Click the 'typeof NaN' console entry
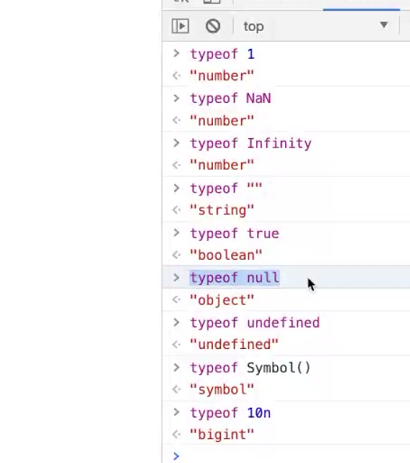Viewport: 410px width, 463px height. pos(230,99)
